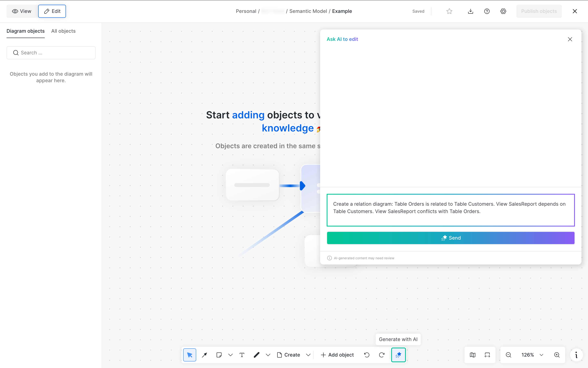Image resolution: width=588 pixels, height=368 pixels.
Task: Redo the last action
Action: [382, 355]
